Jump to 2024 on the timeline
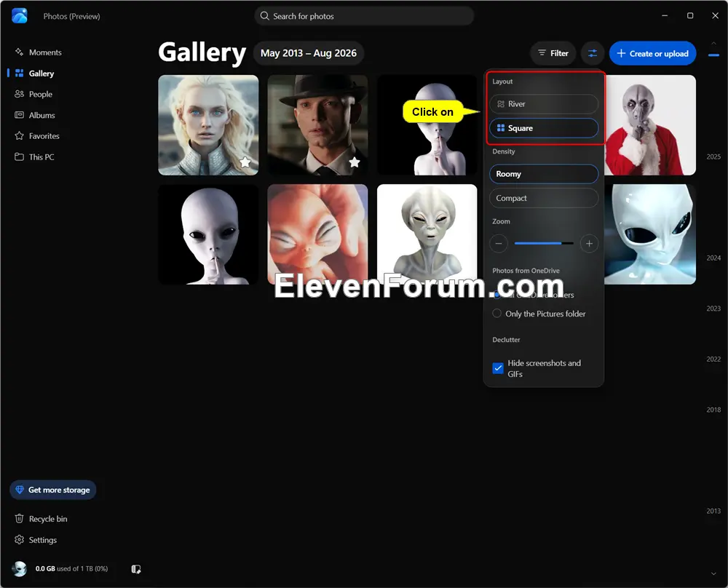Screen dimensions: 728x588 (713, 258)
